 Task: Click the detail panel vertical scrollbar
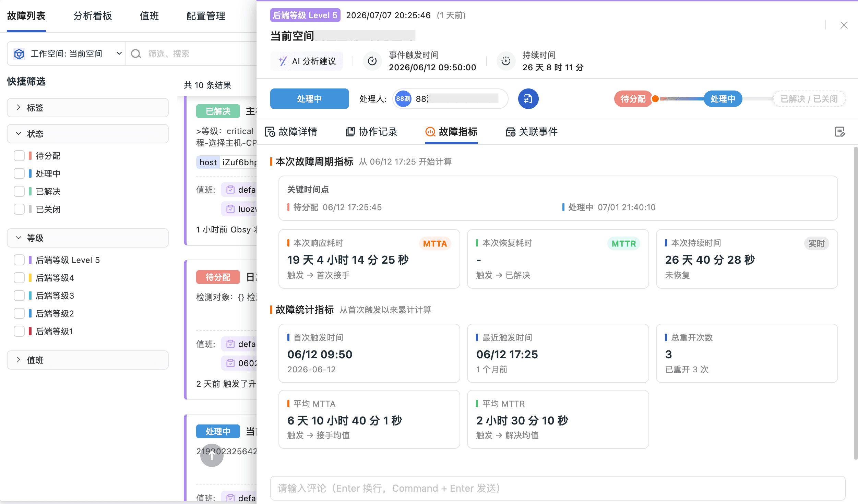[x=856, y=303]
